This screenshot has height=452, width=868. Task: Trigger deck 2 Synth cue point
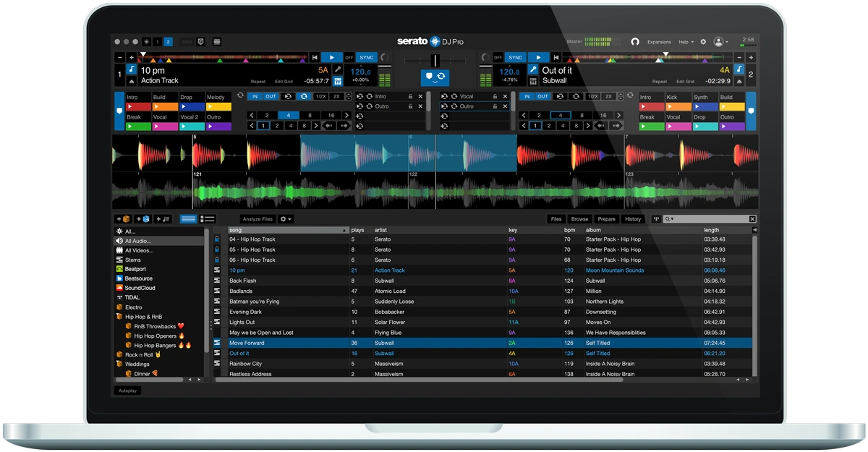click(x=706, y=106)
